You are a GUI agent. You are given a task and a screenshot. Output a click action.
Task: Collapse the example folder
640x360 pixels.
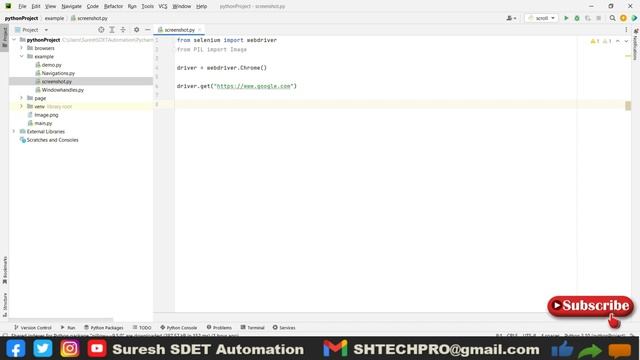tap(22, 56)
